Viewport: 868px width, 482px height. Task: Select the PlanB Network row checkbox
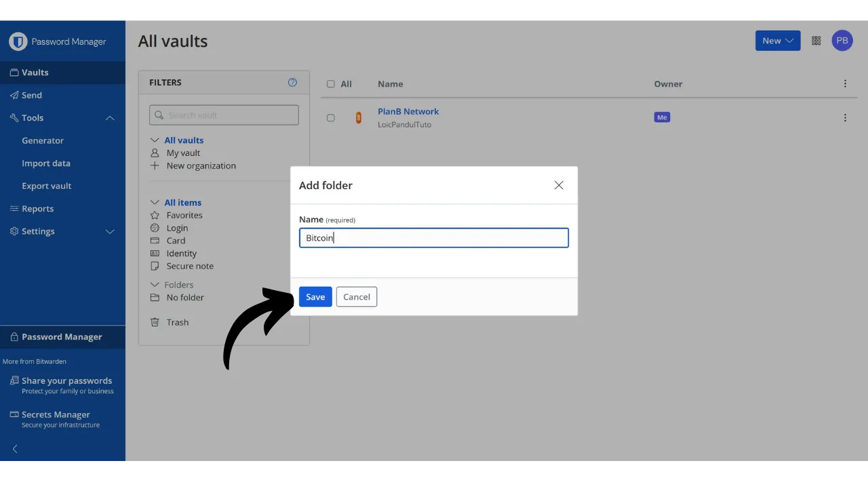[x=331, y=118]
